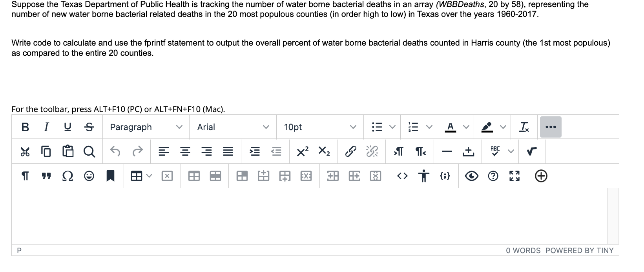Paste with the clipboard icon
The width and height of the screenshot is (644, 272).
tap(68, 151)
